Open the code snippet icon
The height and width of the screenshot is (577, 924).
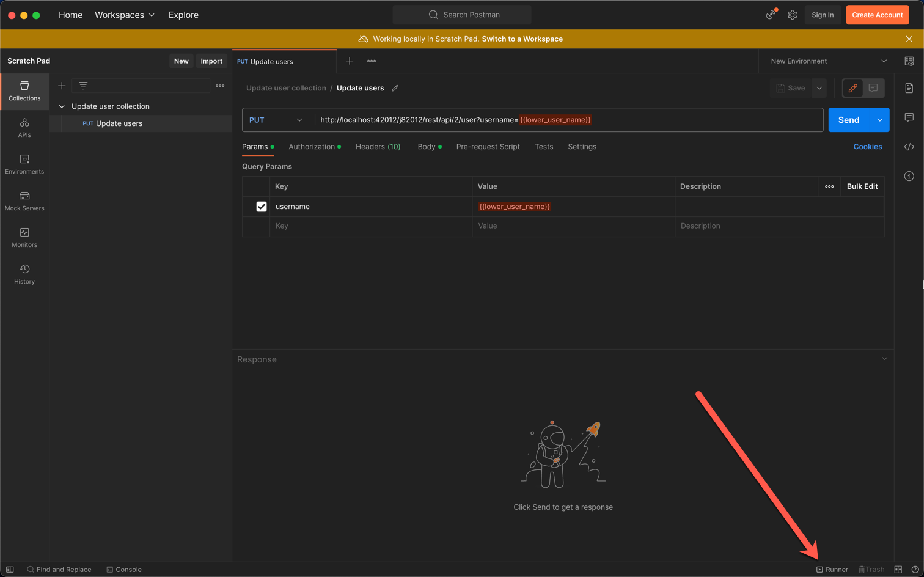coord(909,147)
